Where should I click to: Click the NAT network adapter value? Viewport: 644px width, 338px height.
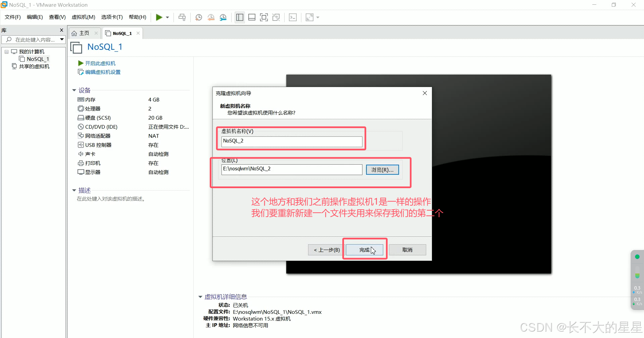pos(154,136)
